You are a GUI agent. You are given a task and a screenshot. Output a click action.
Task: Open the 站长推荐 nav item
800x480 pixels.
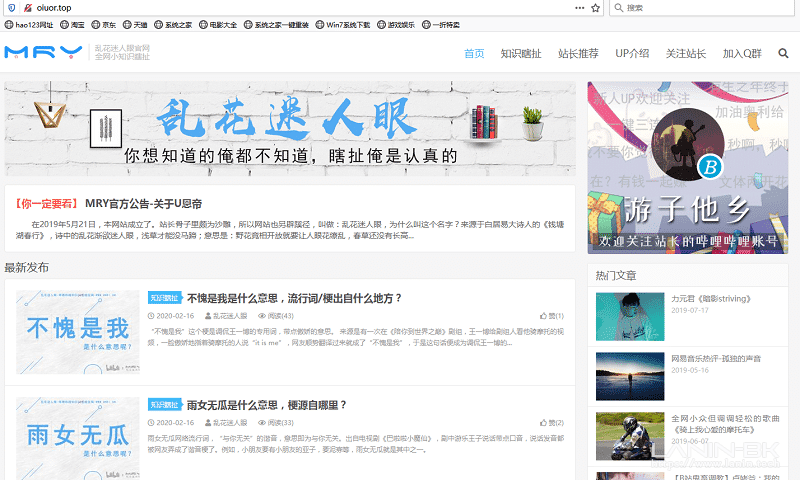(x=578, y=54)
